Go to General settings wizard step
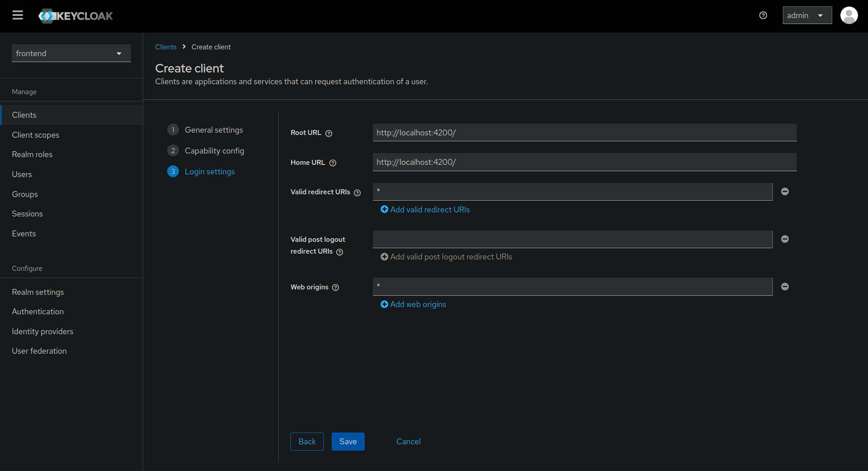The height and width of the screenshot is (471, 868). tap(205, 130)
